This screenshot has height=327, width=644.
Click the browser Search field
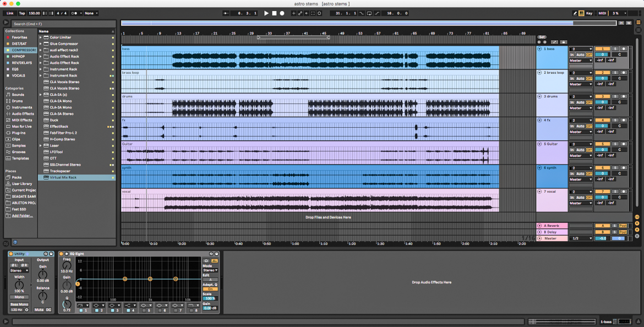point(63,24)
